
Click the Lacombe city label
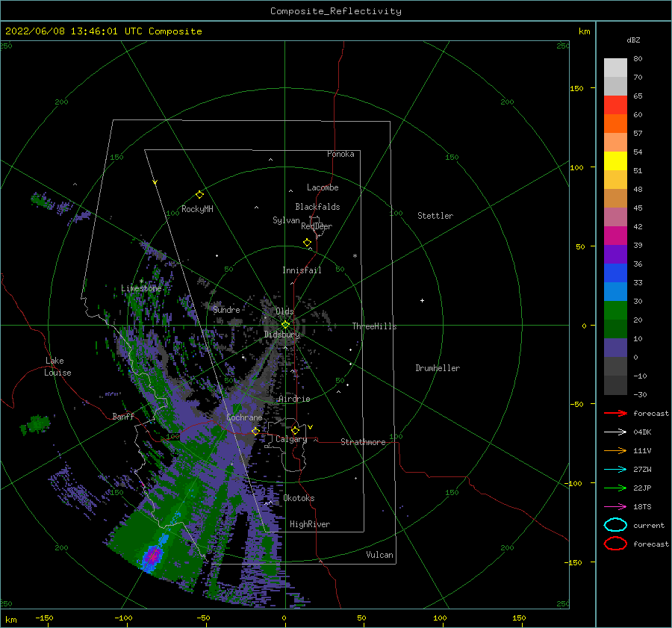(323, 187)
